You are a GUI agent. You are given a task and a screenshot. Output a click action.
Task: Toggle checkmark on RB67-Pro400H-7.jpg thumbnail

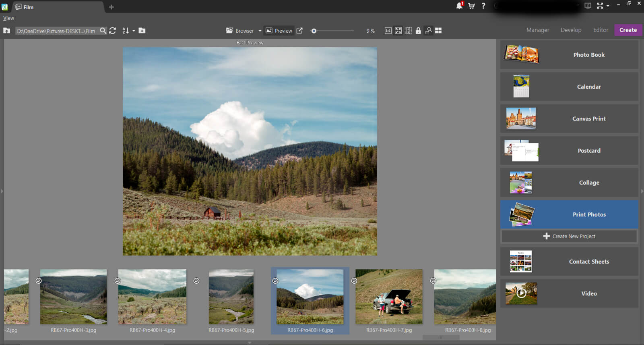click(354, 281)
